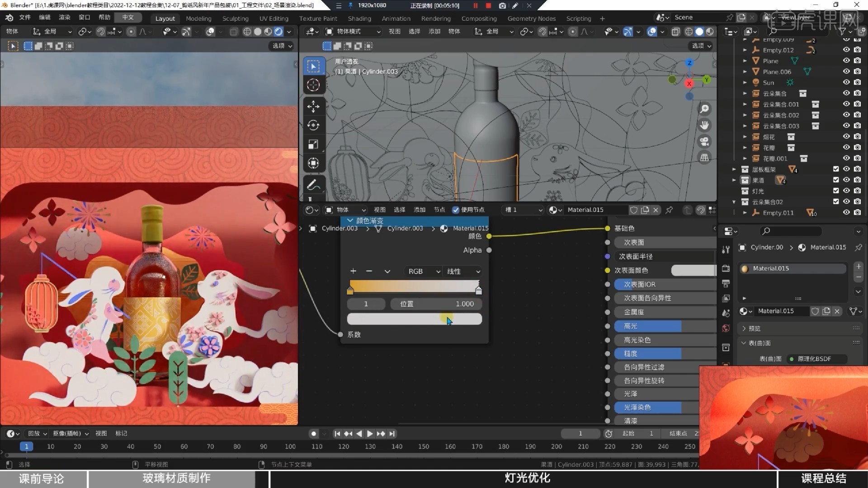Select the Rotate tool in viewport
The image size is (868, 488).
pos(313,125)
